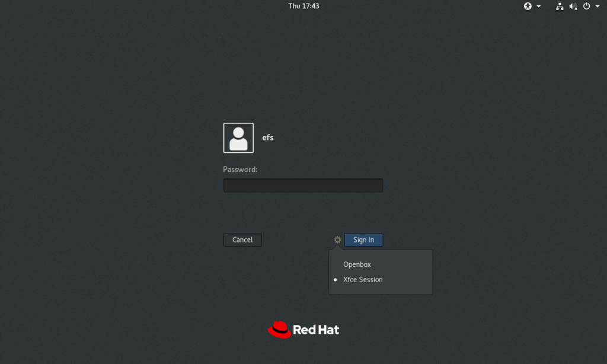Select the empty radio spot beside Openbox
The image size is (607, 364).
pyautogui.click(x=336, y=264)
